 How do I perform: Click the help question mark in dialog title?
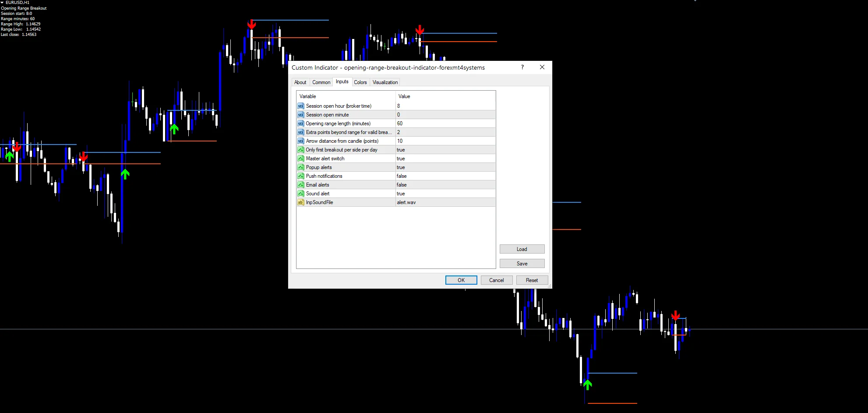(x=522, y=67)
